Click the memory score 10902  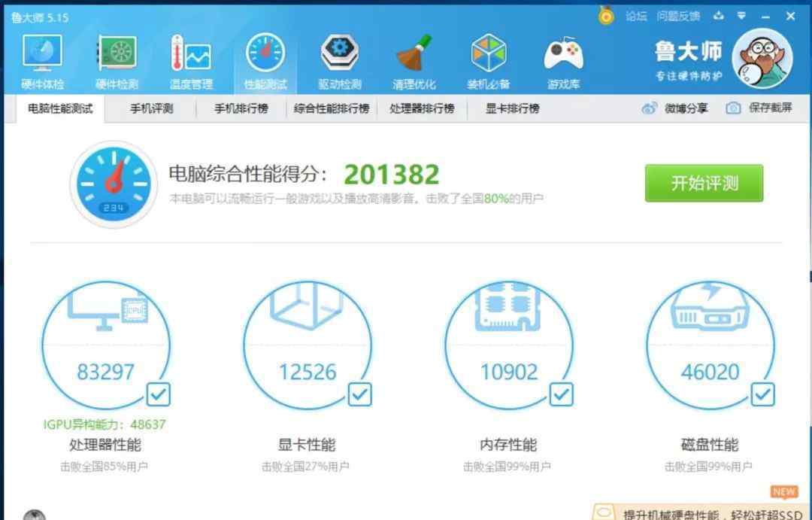tap(509, 372)
